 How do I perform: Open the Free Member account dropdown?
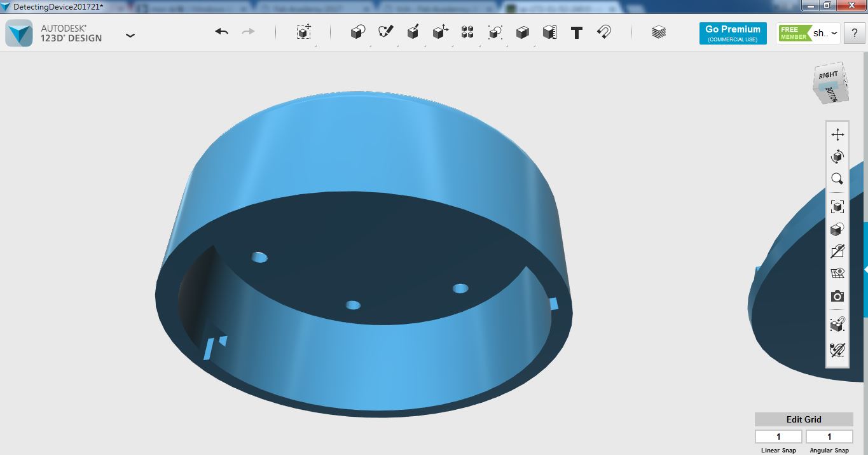[x=809, y=33]
